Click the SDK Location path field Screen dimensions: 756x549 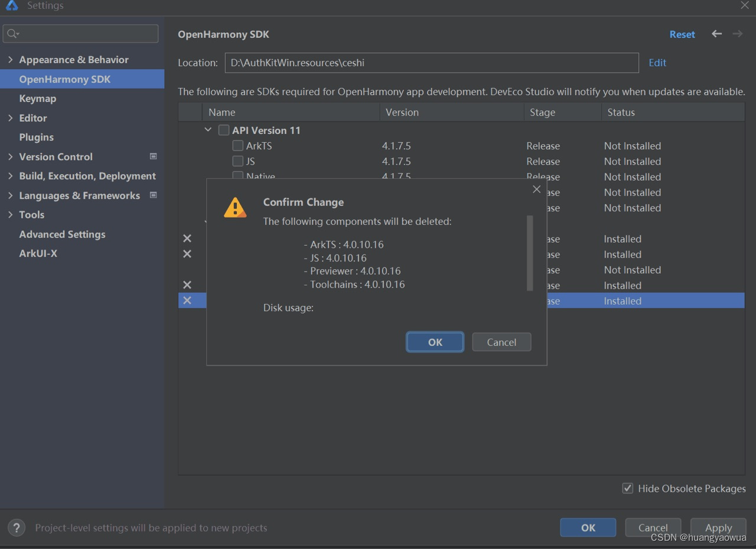(x=432, y=63)
